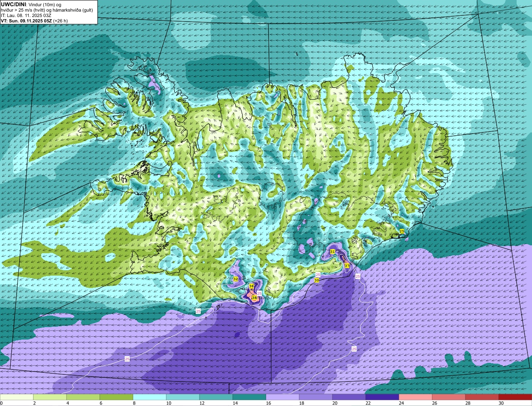Click the 12–14 m/s teal legend swatch
This screenshot has height=406, width=532.
pos(216,397)
